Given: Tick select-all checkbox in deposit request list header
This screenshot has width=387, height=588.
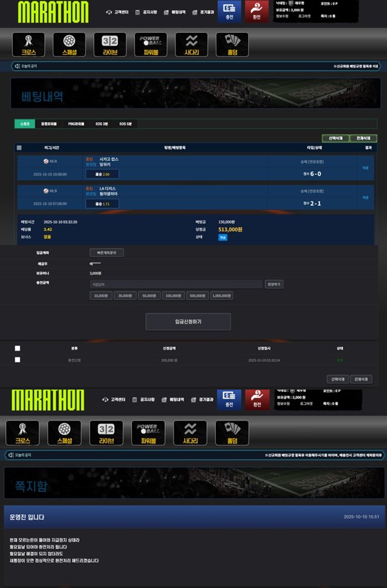Looking at the screenshot, I should (18, 348).
